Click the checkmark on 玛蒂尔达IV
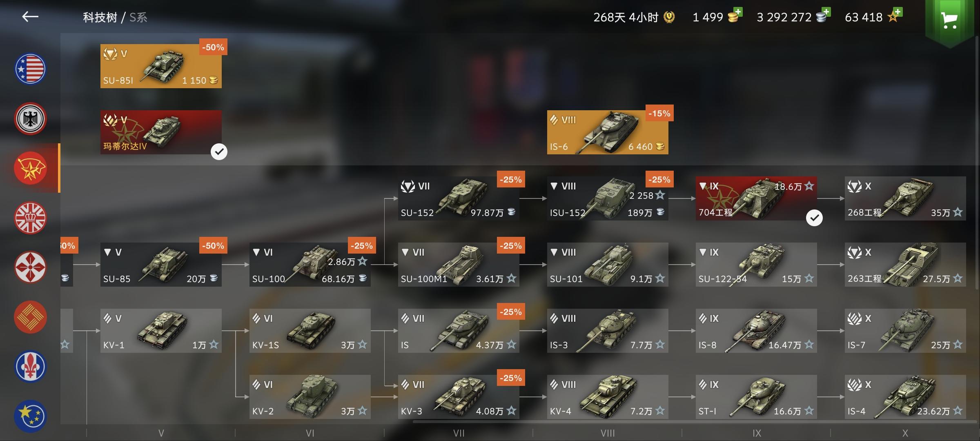 pyautogui.click(x=219, y=152)
